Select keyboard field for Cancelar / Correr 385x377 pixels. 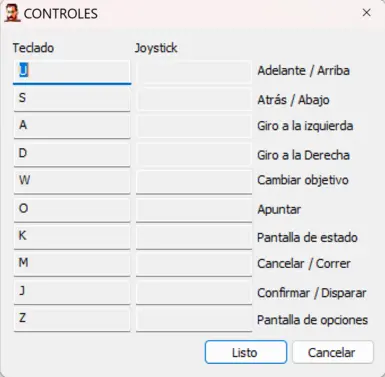pos(72,265)
